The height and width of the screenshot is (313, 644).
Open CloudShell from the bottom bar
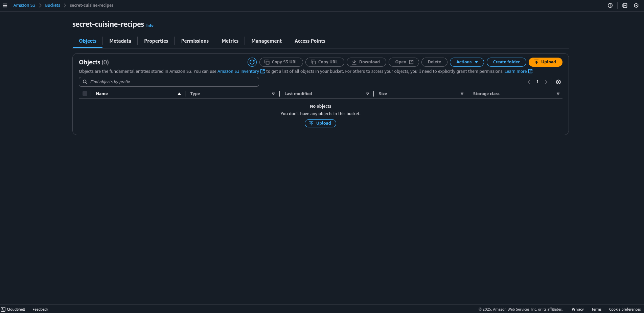click(13, 309)
